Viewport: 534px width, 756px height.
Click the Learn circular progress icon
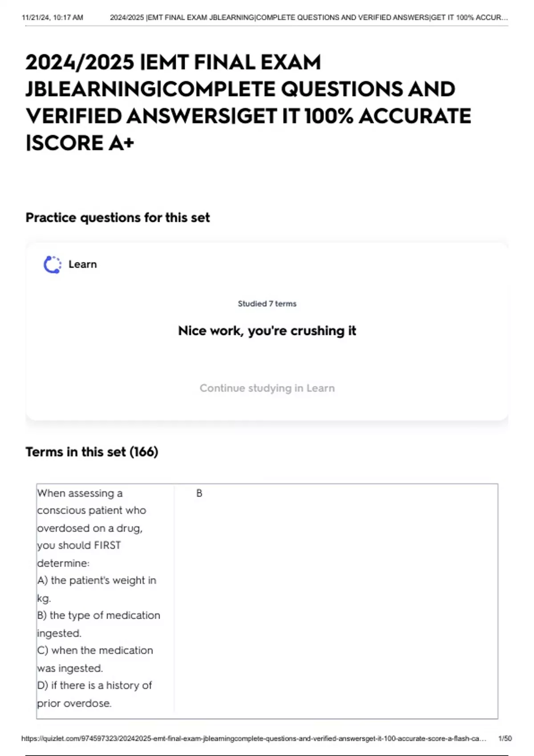click(52, 265)
